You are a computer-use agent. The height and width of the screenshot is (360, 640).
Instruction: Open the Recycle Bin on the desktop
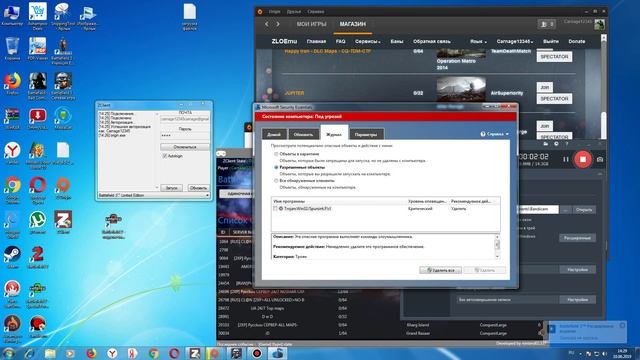click(12, 48)
